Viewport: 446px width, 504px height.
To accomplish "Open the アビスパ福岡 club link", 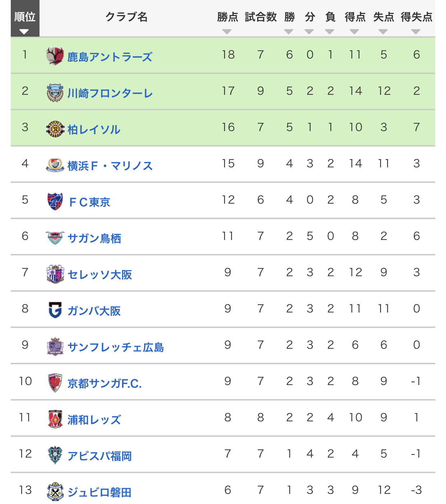I will [x=99, y=456].
